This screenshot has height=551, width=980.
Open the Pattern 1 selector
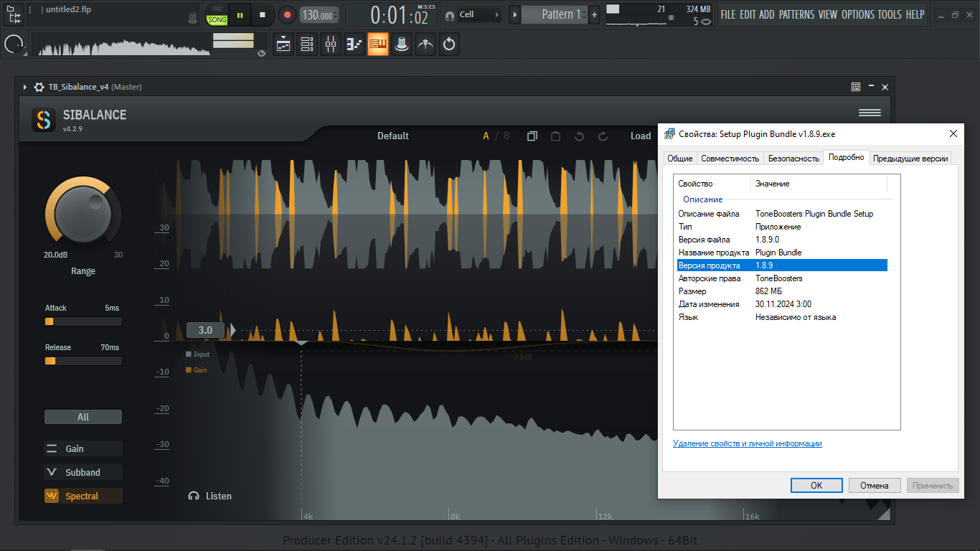point(554,14)
